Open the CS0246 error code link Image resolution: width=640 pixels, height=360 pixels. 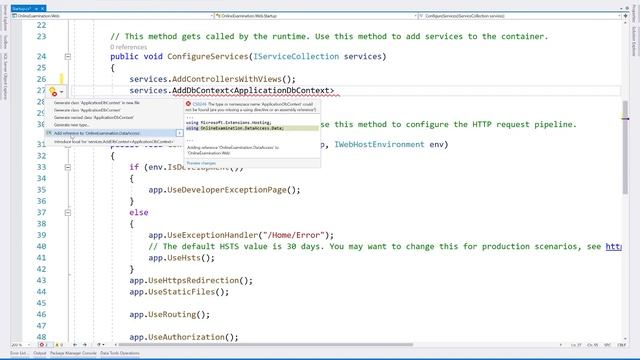point(200,104)
